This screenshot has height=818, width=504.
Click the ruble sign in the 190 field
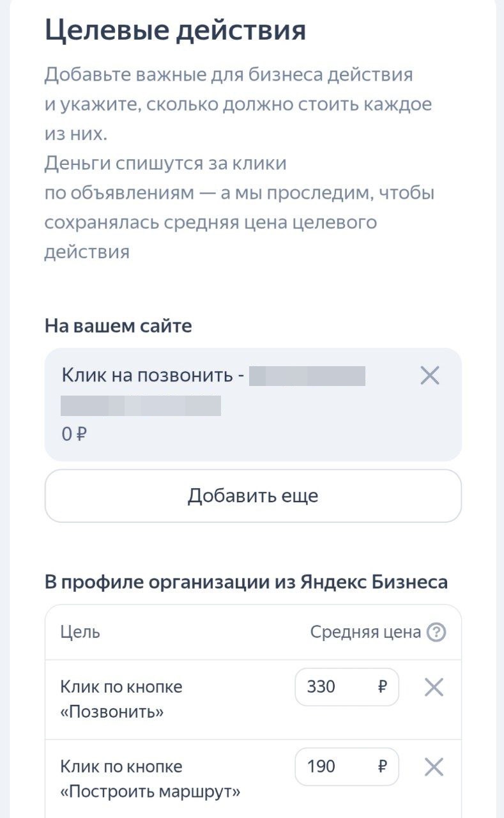point(383,766)
